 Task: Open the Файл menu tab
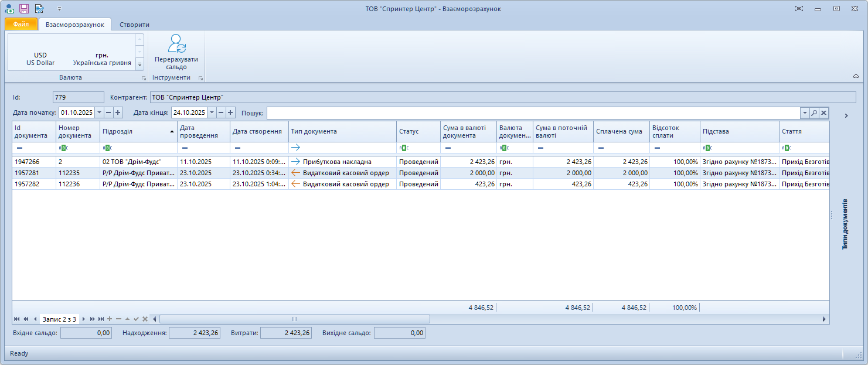click(x=21, y=25)
